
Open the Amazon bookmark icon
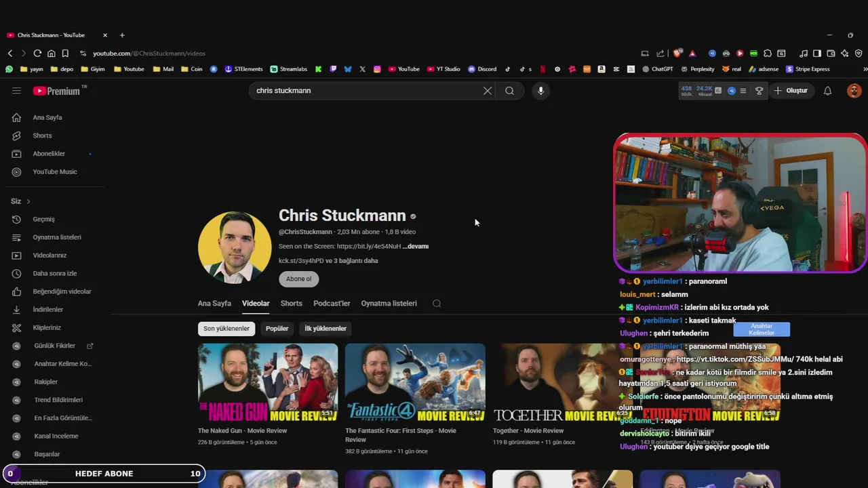601,69
